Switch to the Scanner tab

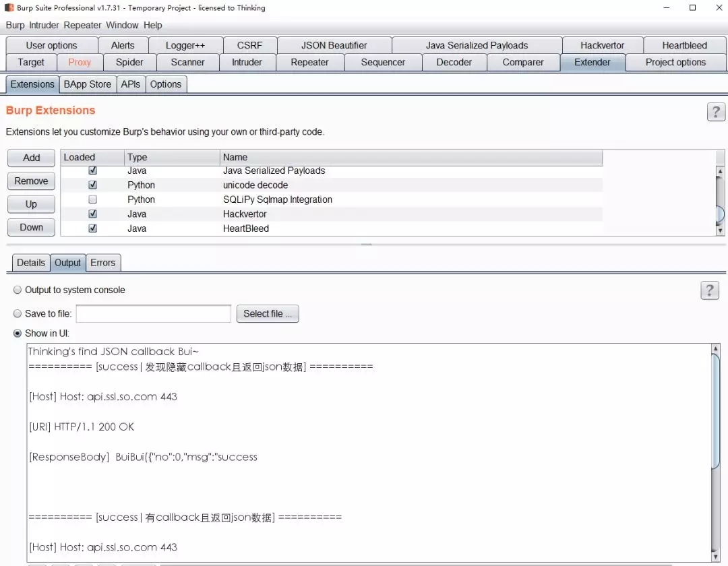(x=187, y=62)
